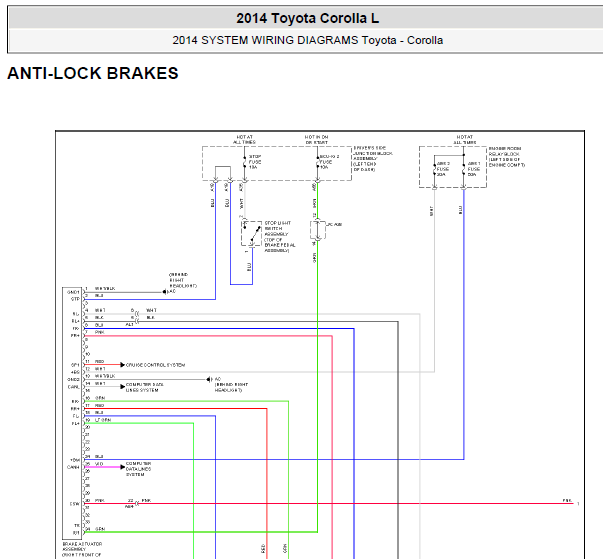Click the +BM terminal label

point(75,460)
